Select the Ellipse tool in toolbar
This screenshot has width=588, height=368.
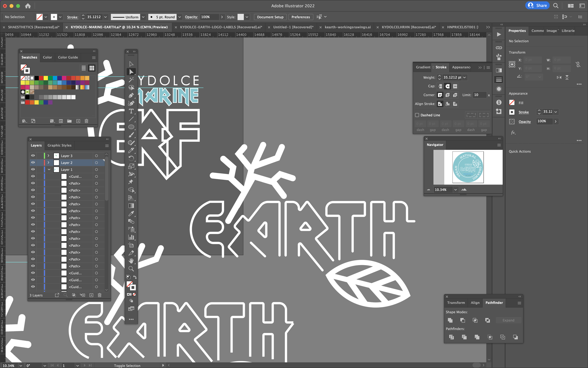(131, 127)
